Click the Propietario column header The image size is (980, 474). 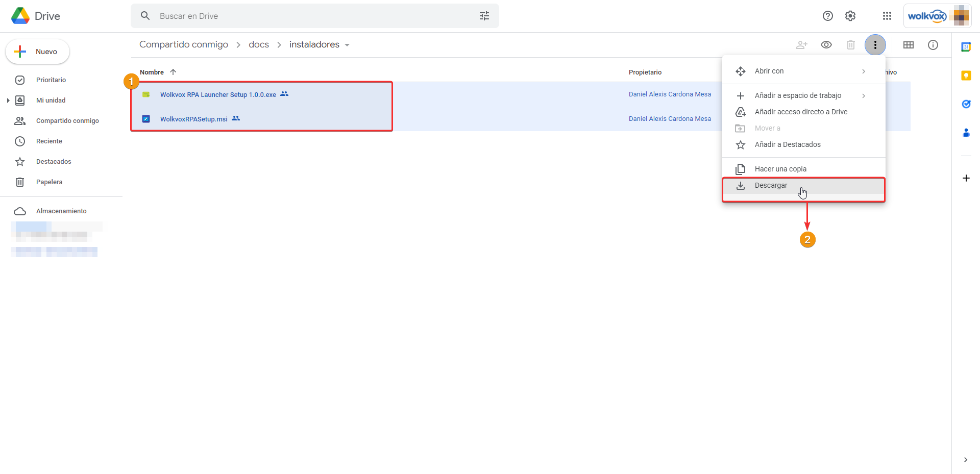click(x=645, y=72)
